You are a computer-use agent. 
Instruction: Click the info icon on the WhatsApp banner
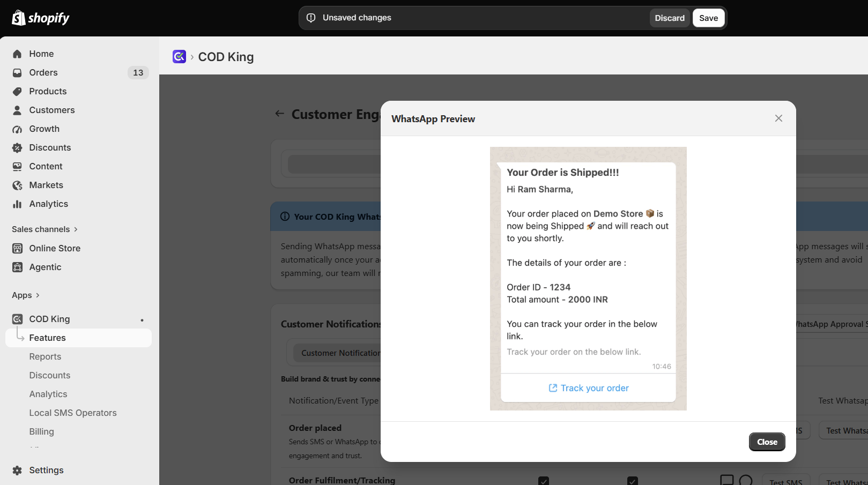[x=285, y=217]
